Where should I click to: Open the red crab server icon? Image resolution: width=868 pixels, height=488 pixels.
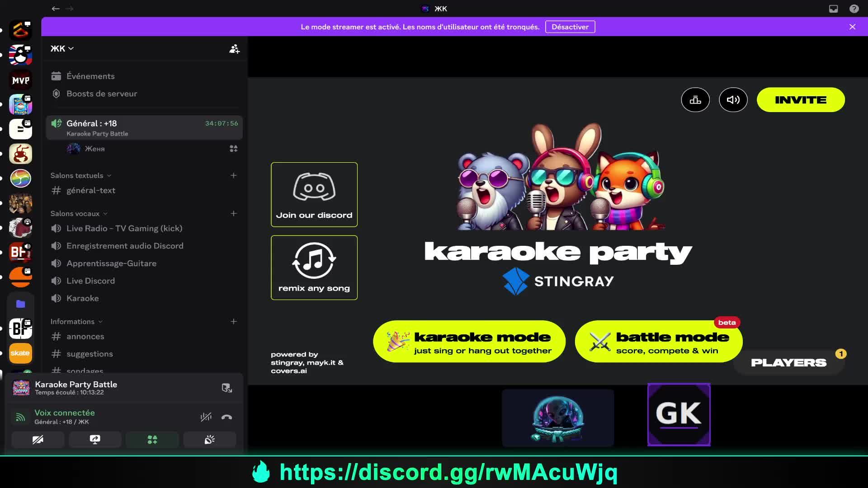21,154
